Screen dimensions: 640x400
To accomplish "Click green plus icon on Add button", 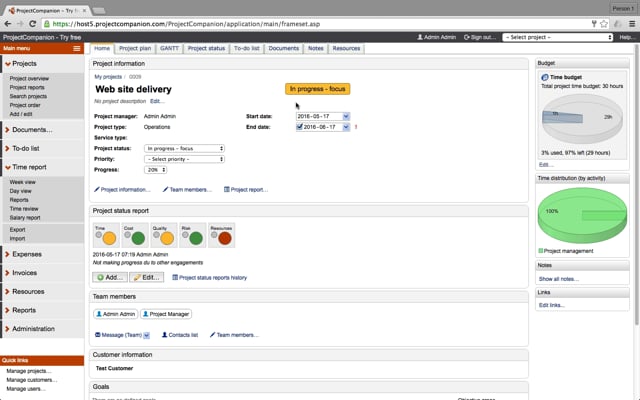I will click(x=100, y=278).
